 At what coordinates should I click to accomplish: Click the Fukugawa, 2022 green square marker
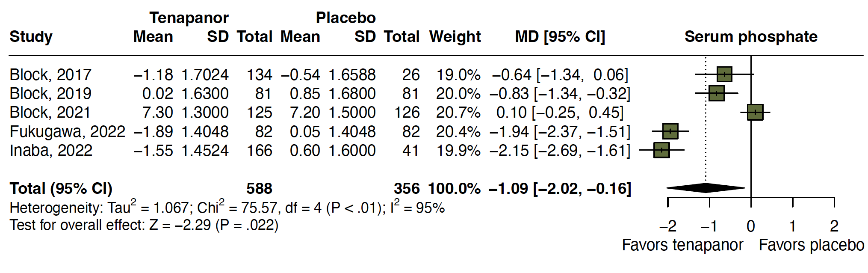(x=670, y=131)
